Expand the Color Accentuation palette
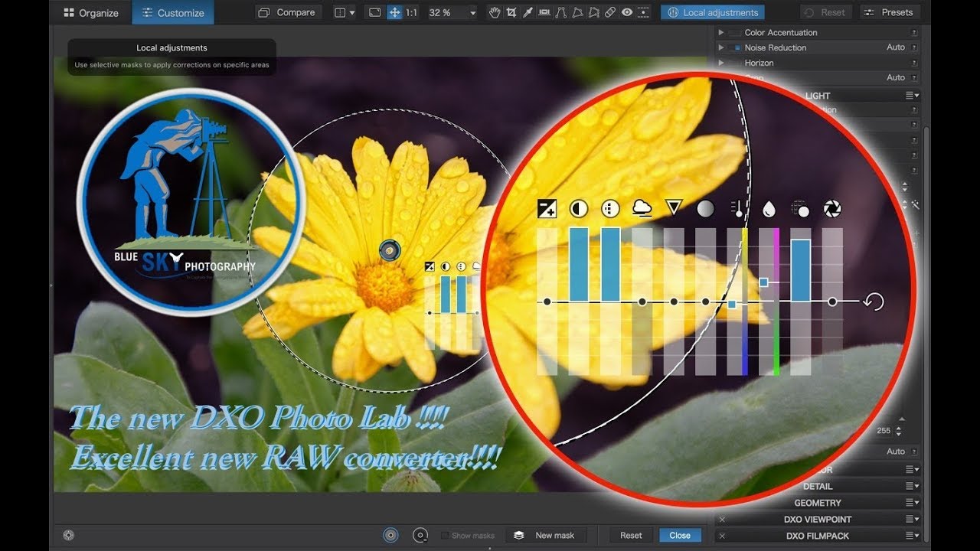Image resolution: width=980 pixels, height=551 pixels. (720, 32)
